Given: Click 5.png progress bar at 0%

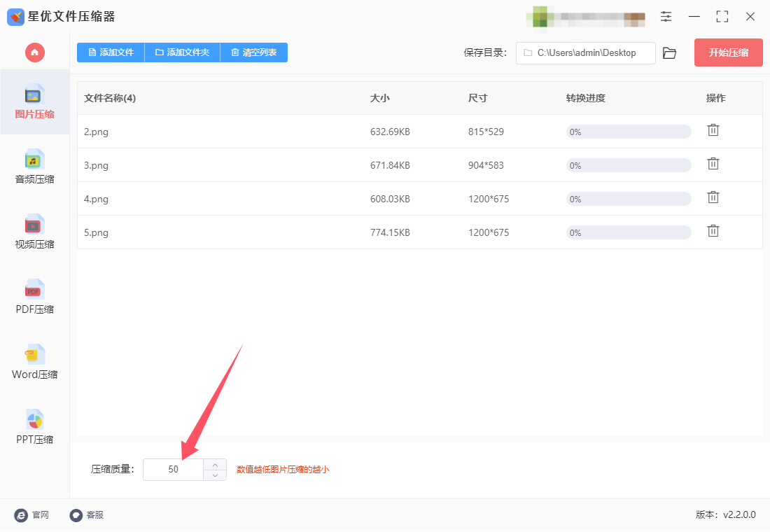Looking at the screenshot, I should pyautogui.click(x=629, y=233).
